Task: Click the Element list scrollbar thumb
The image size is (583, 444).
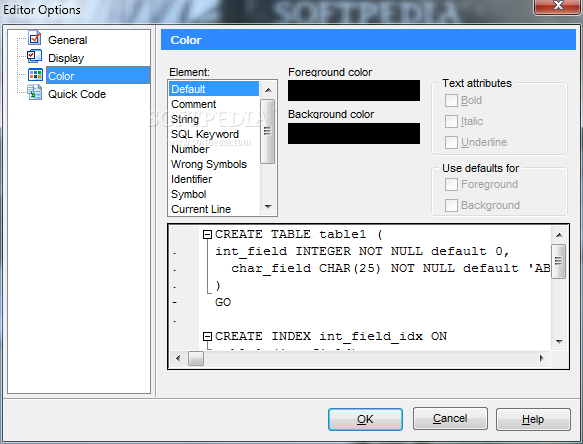Action: [x=267, y=131]
